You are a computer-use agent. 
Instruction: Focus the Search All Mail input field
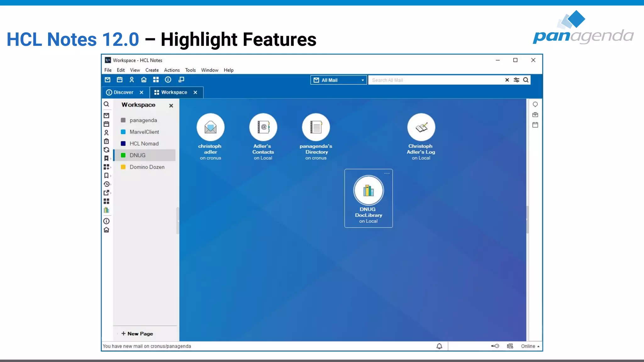(x=436, y=80)
